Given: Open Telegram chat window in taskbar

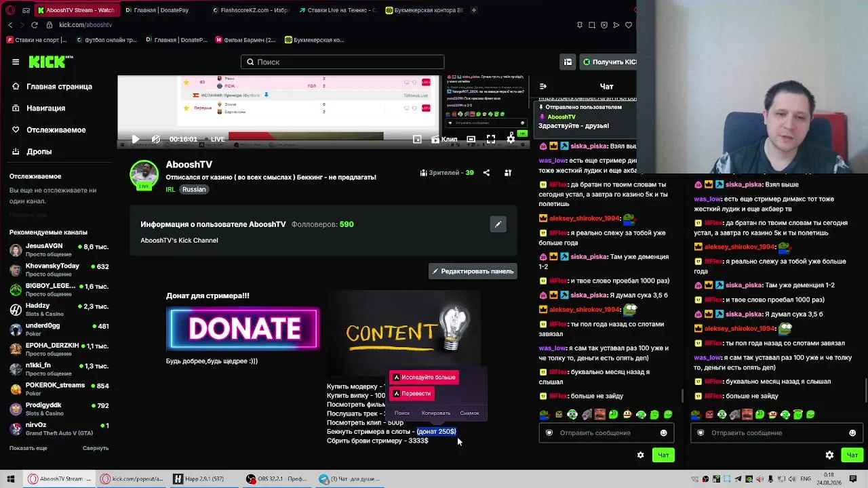Looking at the screenshot, I should pyautogui.click(x=350, y=479).
